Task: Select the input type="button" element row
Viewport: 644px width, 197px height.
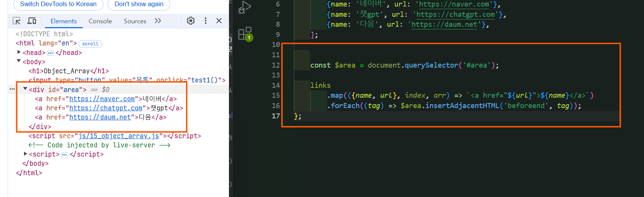Action: (x=127, y=80)
